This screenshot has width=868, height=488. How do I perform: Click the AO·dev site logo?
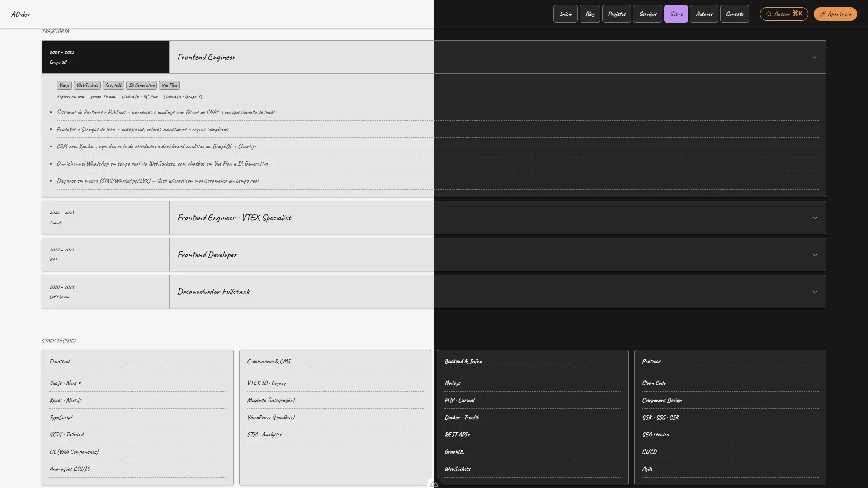point(20,14)
